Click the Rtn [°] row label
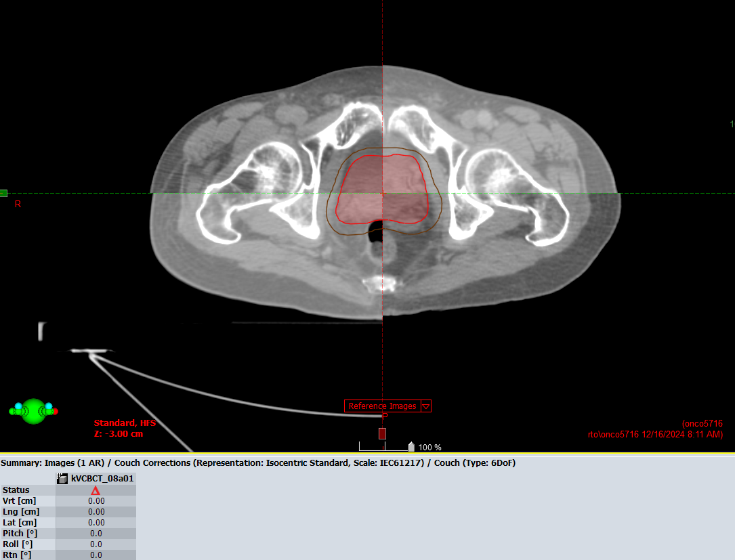The width and height of the screenshot is (735, 560). (17, 555)
